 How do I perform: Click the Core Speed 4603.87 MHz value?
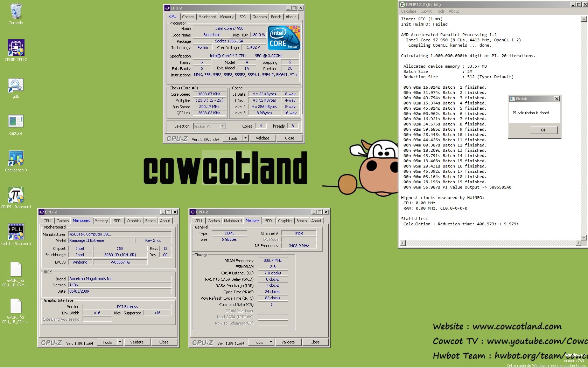tap(209, 94)
